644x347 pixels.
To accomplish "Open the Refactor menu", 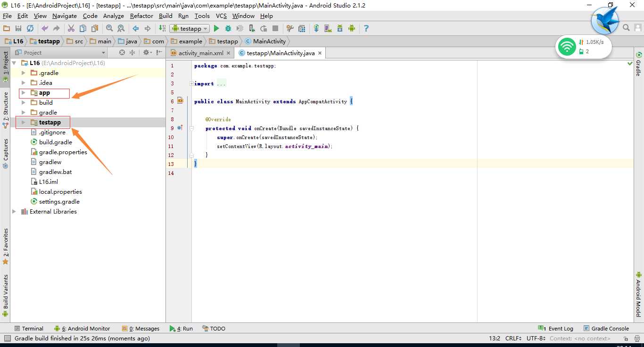I will tap(141, 16).
